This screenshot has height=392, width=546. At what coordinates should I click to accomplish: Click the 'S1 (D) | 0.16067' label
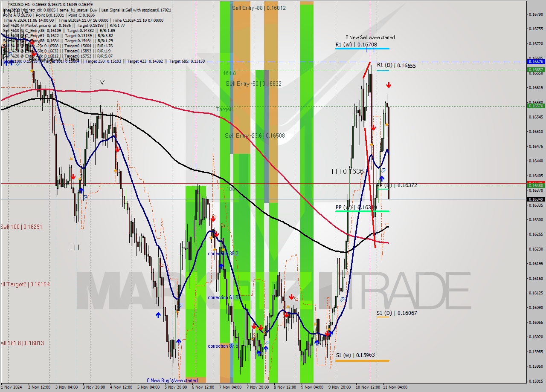(397, 313)
